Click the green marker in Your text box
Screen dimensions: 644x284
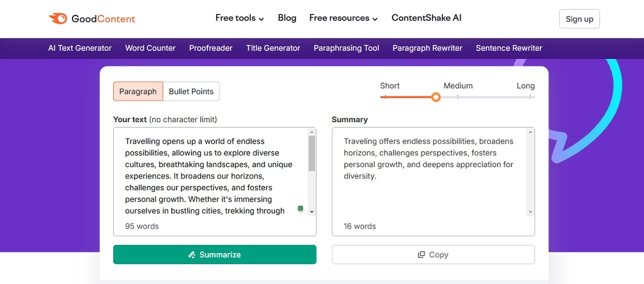(x=301, y=208)
